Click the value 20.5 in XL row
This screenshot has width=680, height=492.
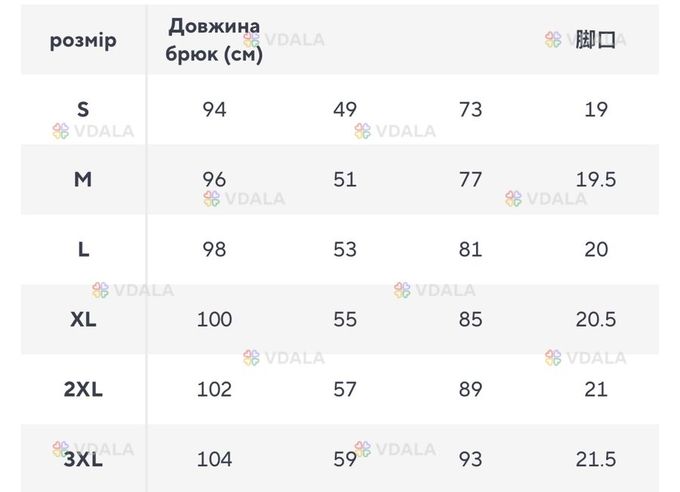[596, 320]
